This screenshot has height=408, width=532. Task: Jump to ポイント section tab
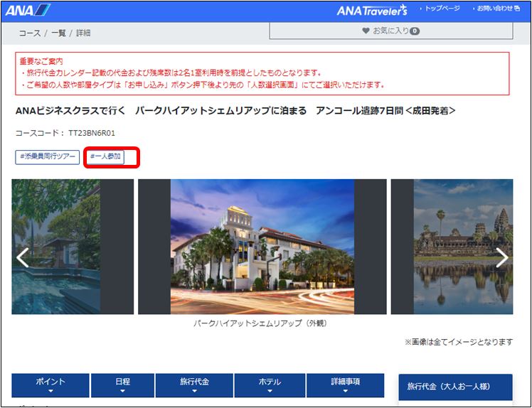[50, 385]
